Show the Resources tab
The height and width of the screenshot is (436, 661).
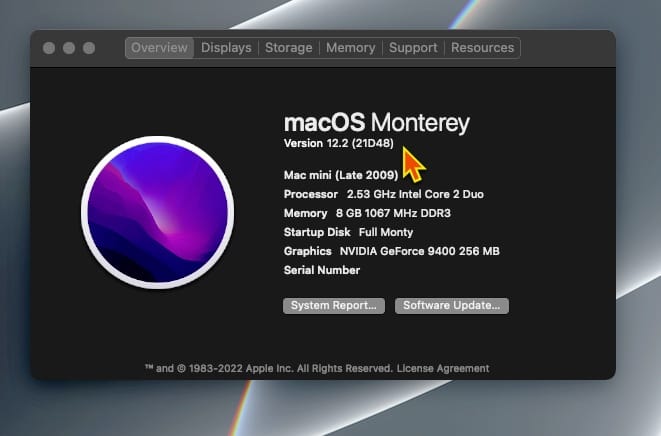click(483, 48)
